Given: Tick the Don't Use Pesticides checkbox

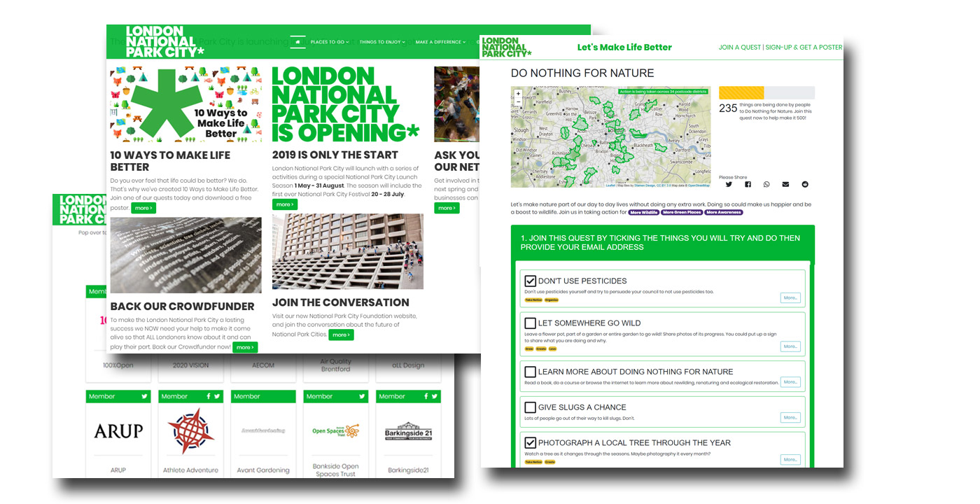Looking at the screenshot, I should tap(530, 281).
